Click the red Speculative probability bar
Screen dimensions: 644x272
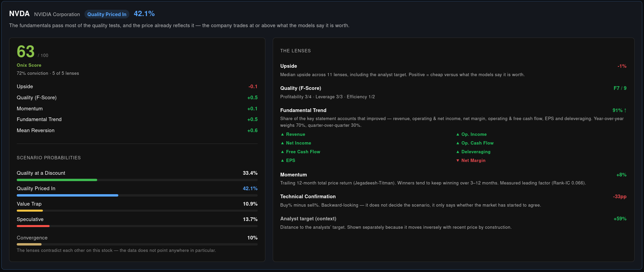click(33, 226)
